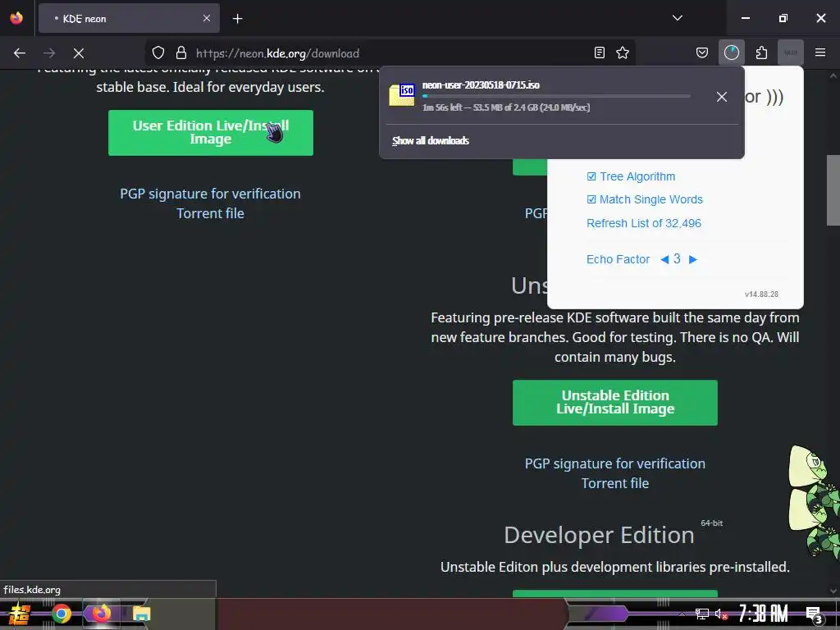This screenshot has width=840, height=630.
Task: Open the network tray icon
Action: [702, 614]
